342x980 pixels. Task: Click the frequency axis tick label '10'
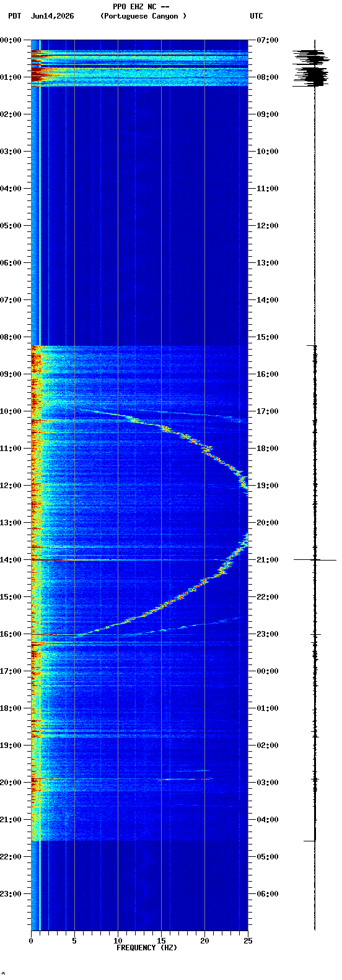pos(118,941)
